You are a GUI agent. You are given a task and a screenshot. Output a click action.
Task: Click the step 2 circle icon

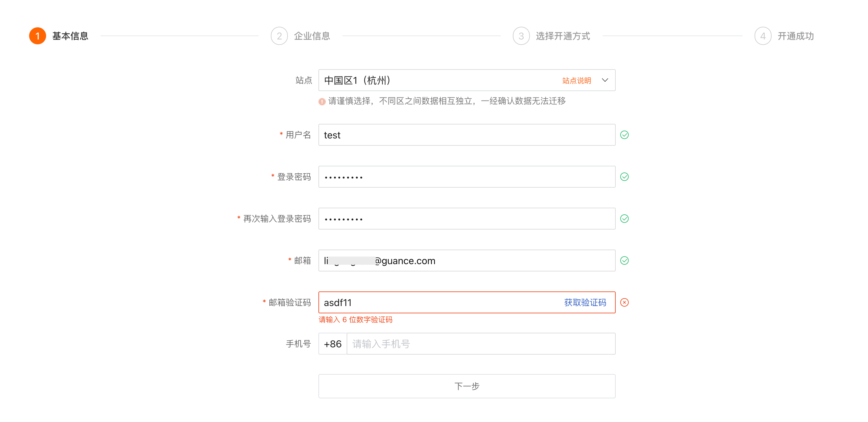click(x=279, y=36)
